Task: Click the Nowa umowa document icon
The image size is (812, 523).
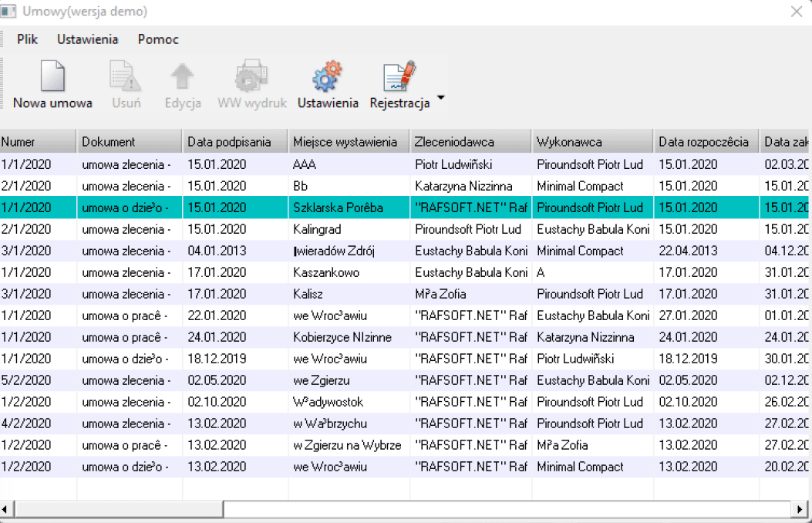Action: point(52,77)
